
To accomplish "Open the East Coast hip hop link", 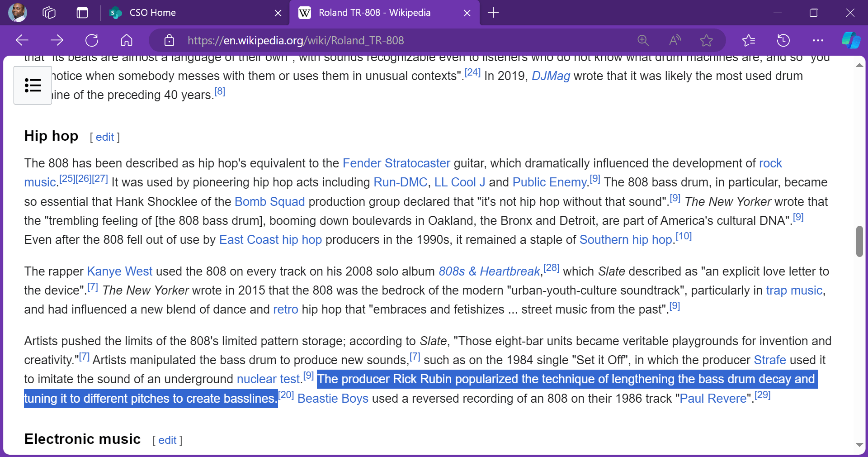I will (x=270, y=240).
